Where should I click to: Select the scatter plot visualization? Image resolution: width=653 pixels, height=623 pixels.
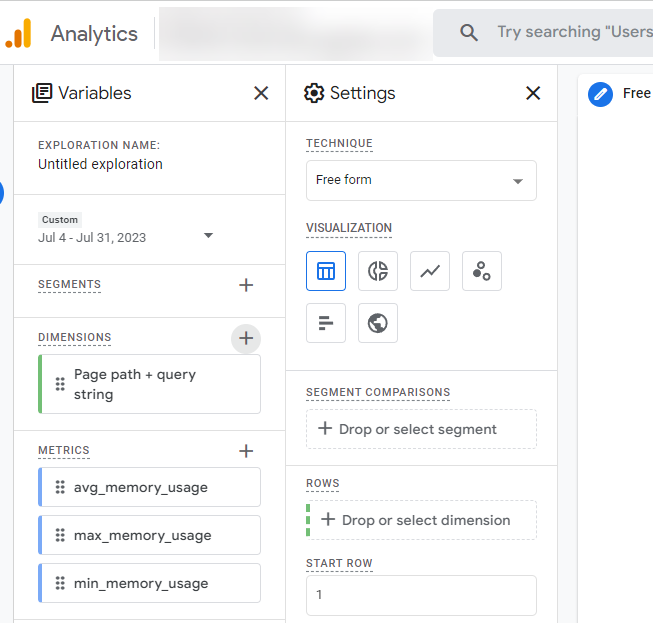point(482,271)
